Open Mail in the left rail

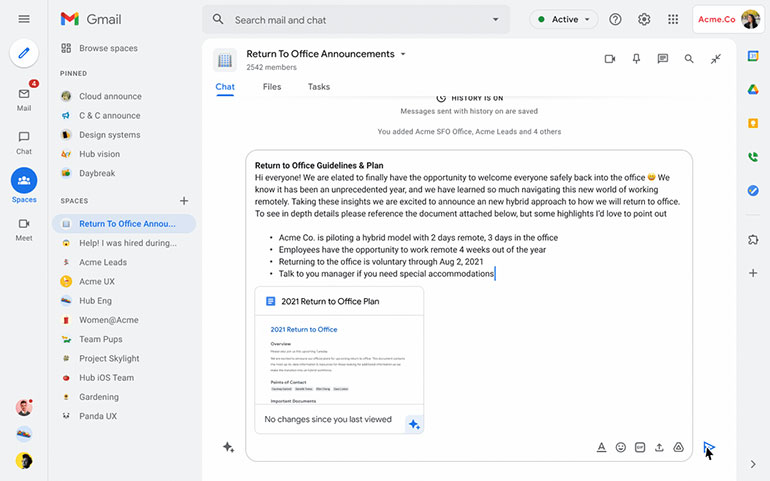pyautogui.click(x=24, y=99)
